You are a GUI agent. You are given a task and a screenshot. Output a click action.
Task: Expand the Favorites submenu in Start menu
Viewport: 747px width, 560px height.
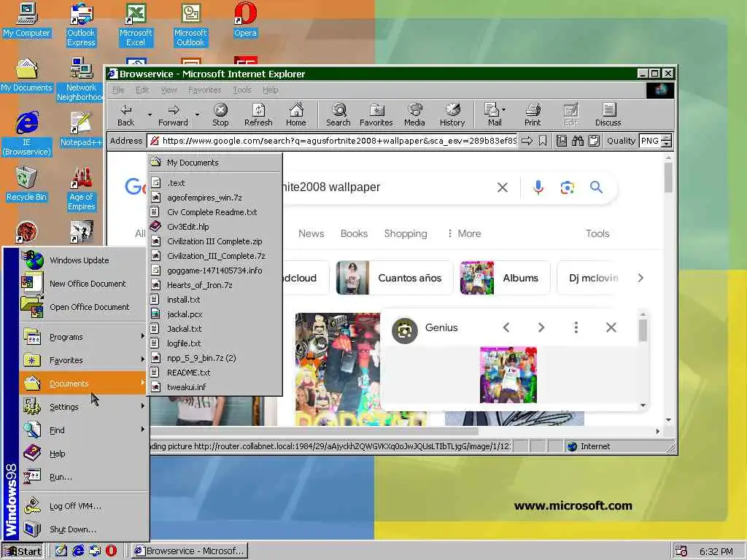83,360
